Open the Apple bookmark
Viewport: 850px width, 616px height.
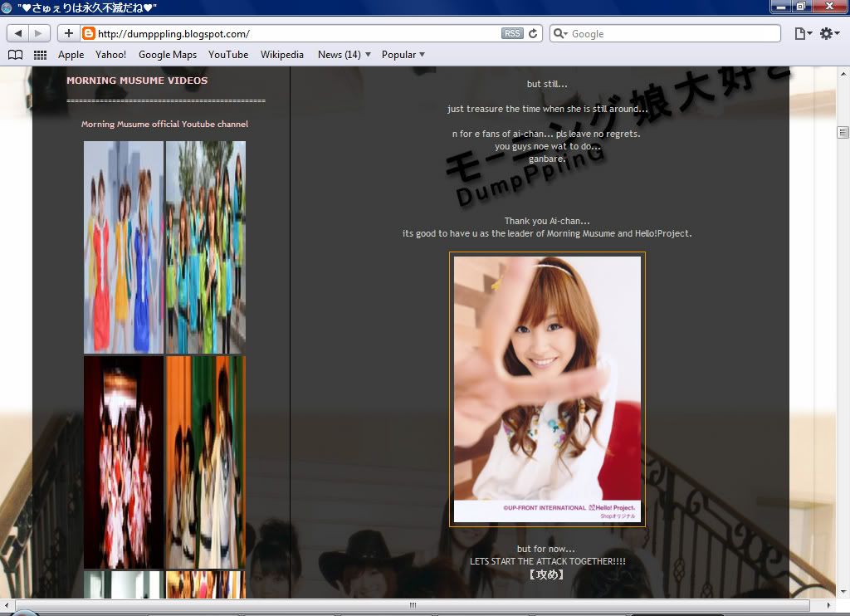point(71,55)
